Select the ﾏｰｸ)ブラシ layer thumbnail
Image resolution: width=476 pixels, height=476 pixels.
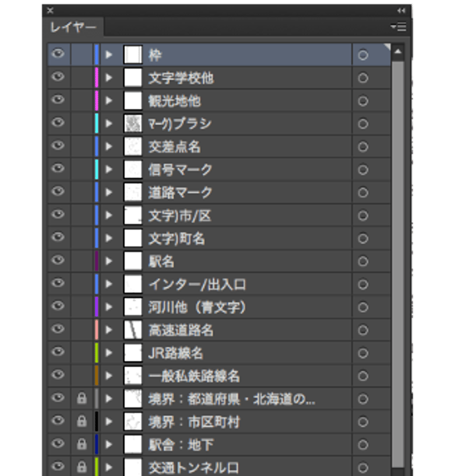point(133,124)
